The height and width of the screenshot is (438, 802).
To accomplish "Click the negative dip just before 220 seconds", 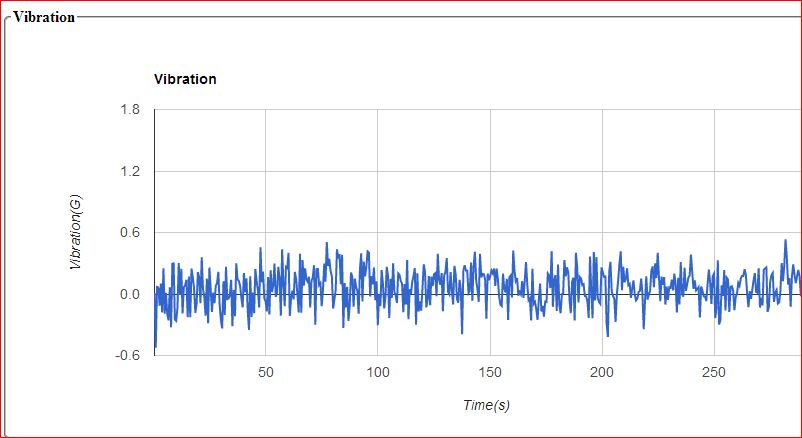I will pos(644,329).
